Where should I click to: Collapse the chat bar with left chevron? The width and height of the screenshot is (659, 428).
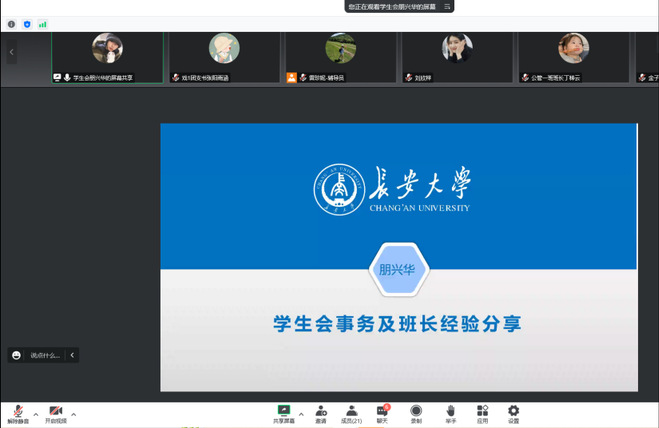pos(72,355)
